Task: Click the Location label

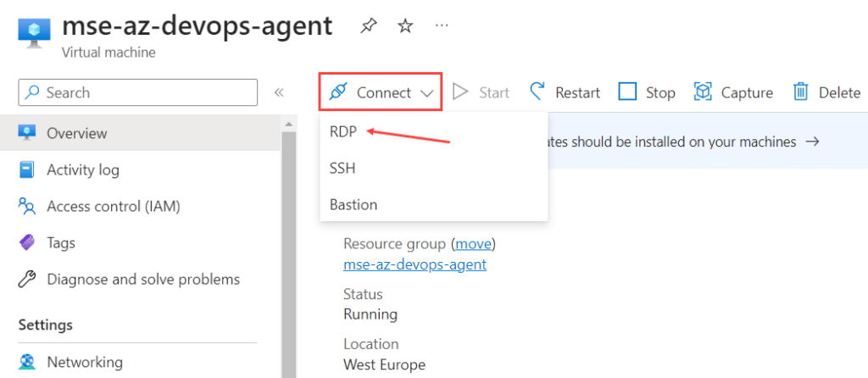Action: (x=370, y=344)
